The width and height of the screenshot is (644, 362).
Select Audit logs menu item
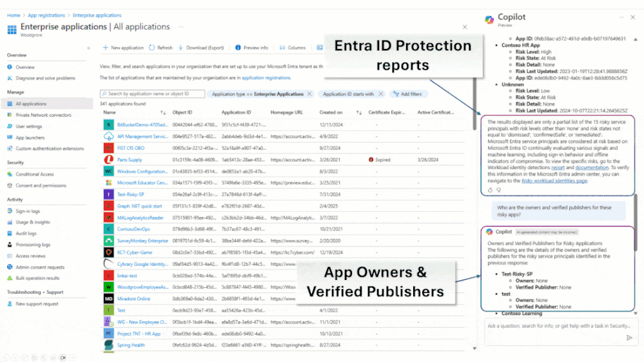tap(26, 234)
